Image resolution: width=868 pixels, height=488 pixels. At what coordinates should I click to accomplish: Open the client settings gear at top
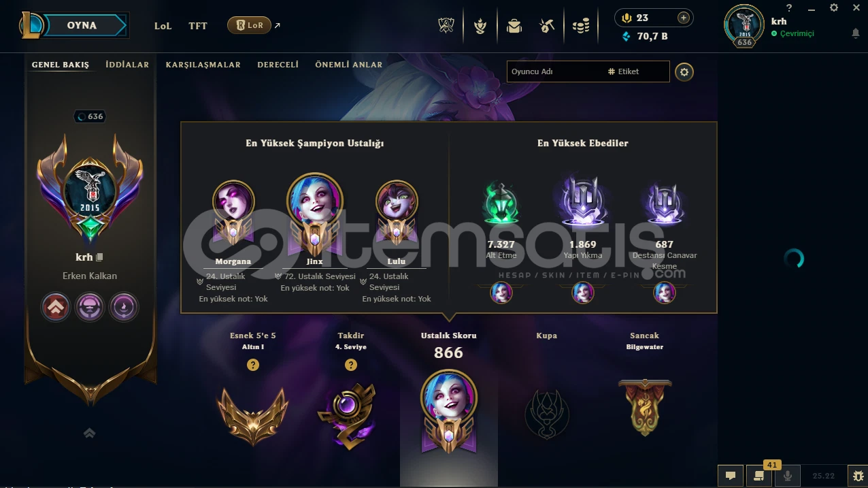[x=834, y=7]
